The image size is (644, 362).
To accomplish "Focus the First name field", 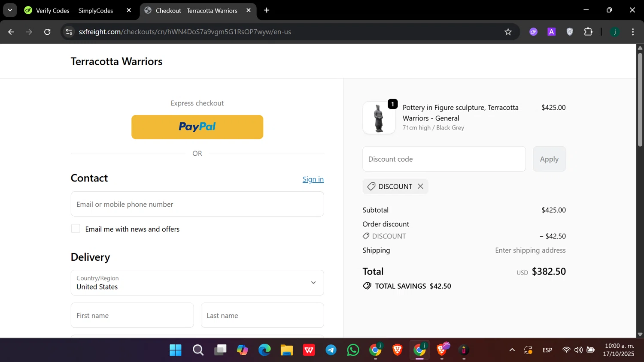I will click(132, 315).
